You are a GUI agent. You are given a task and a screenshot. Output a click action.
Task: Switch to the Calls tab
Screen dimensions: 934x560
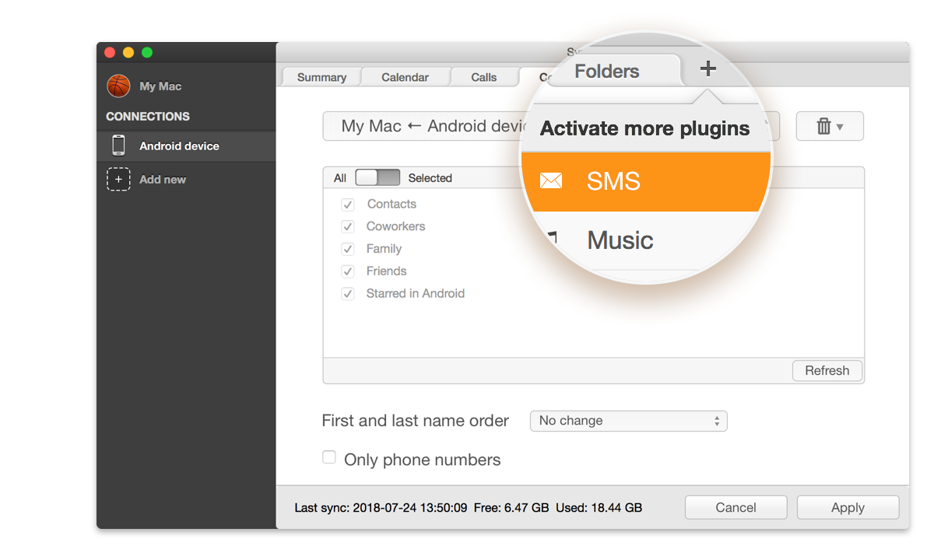(484, 77)
